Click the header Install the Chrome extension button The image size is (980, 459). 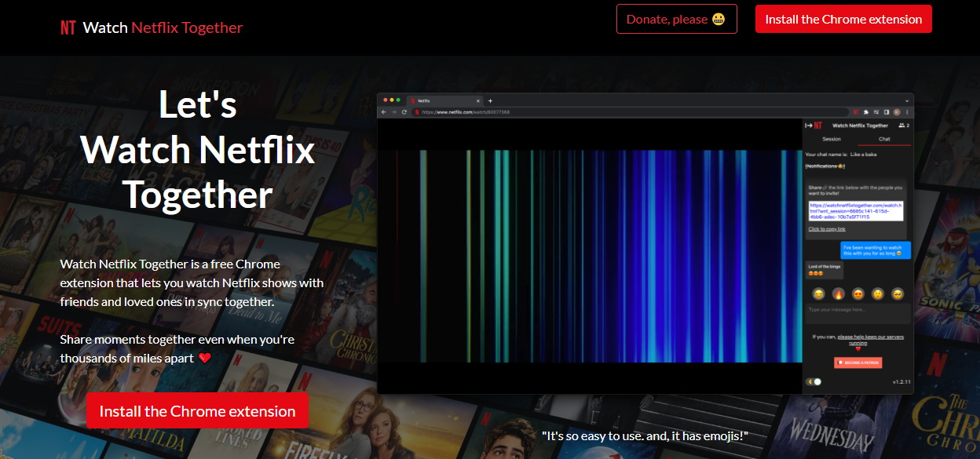pyautogui.click(x=843, y=19)
